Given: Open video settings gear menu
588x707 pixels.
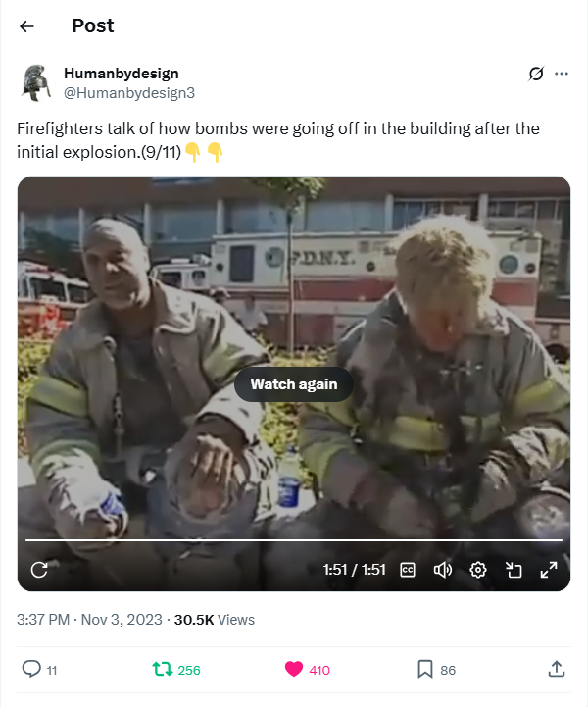Looking at the screenshot, I should pos(477,570).
